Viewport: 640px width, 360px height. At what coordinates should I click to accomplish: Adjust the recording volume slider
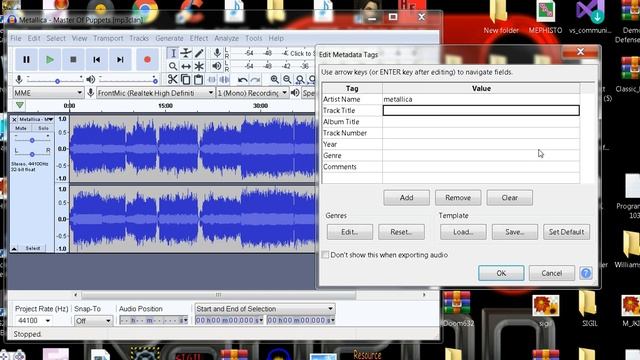pos(55,80)
